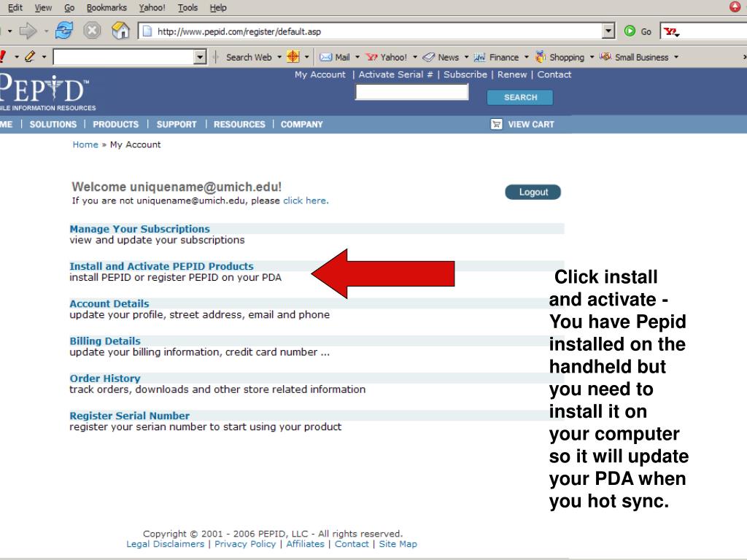This screenshot has width=747, height=560.
Task: Click the SEARCH button
Action: coord(519,97)
